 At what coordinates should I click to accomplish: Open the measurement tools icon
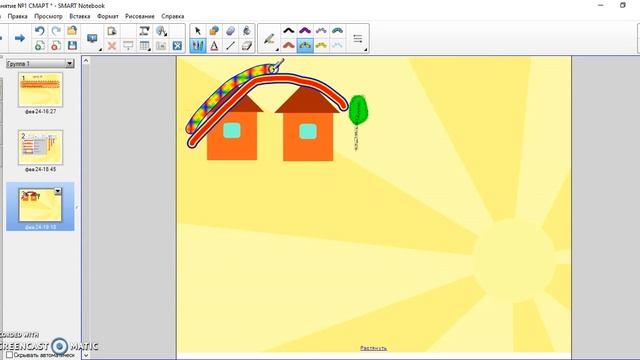coord(144,31)
